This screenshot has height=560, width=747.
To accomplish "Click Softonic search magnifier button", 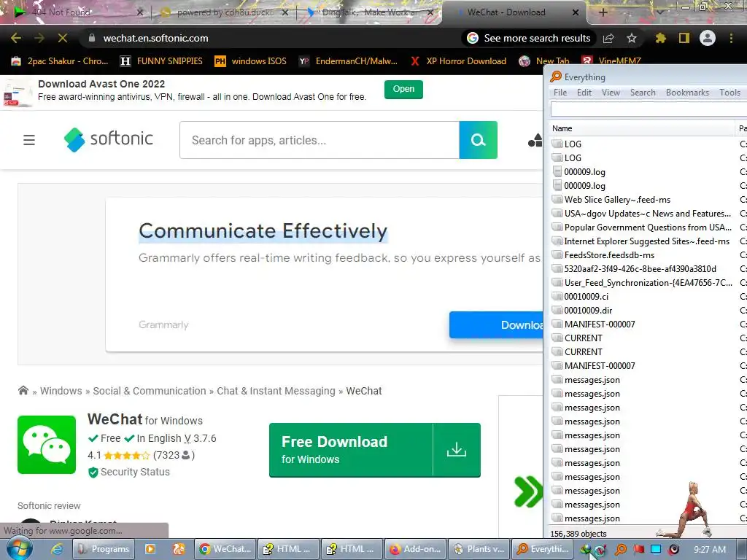I will click(x=479, y=140).
